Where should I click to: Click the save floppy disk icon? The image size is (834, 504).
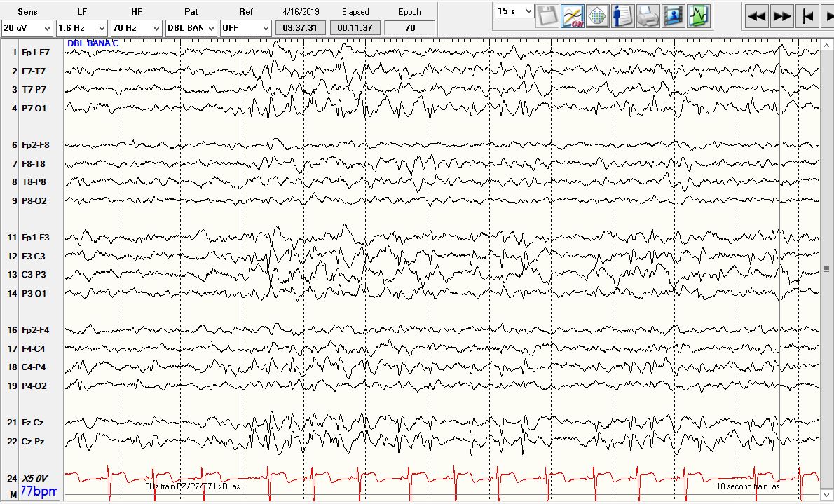coord(548,15)
